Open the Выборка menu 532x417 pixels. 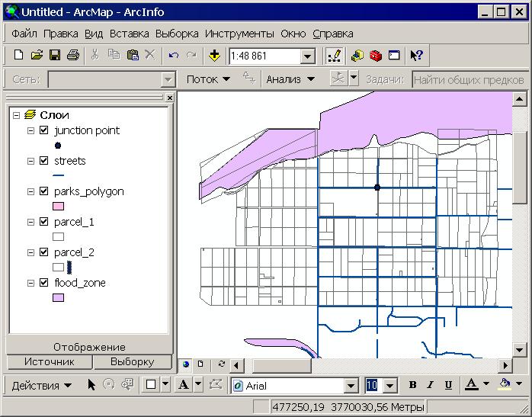pos(177,34)
